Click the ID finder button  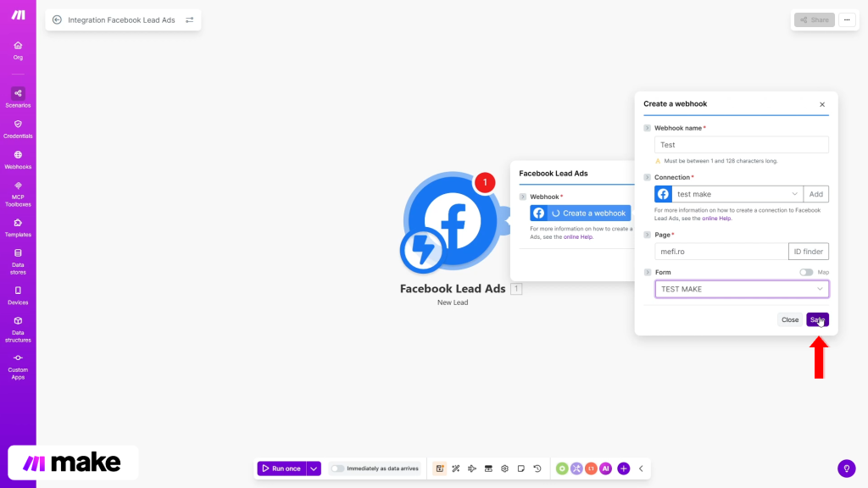(x=808, y=251)
